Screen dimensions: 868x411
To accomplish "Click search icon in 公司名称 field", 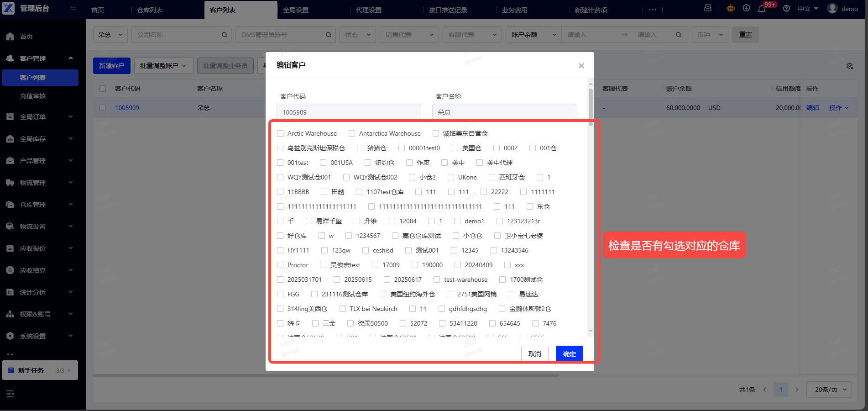I will coord(224,35).
